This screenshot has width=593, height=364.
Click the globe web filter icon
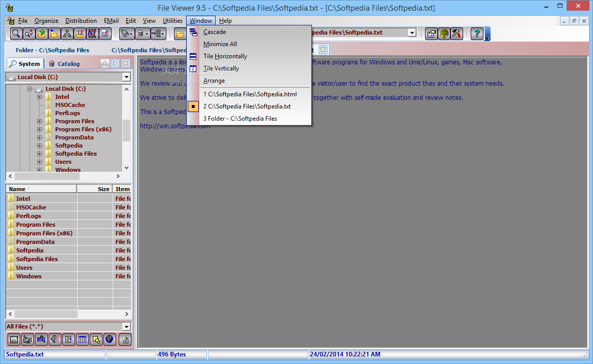[x=110, y=340]
